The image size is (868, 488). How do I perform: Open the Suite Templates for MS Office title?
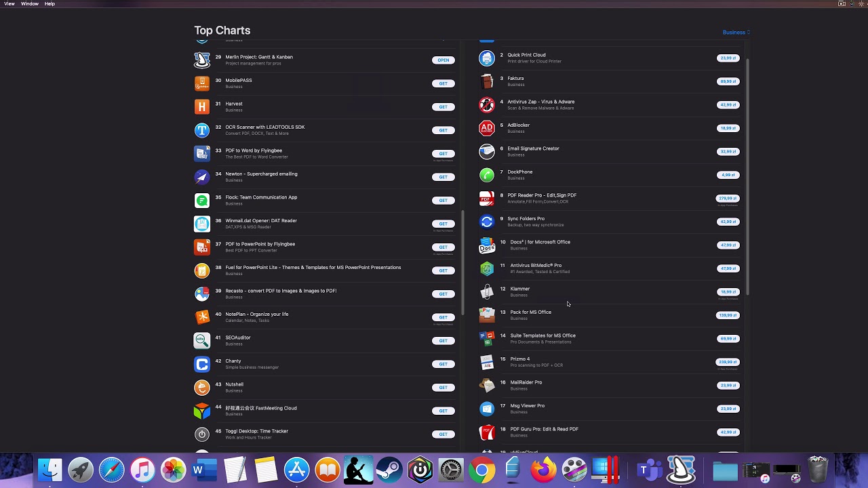click(542, 335)
